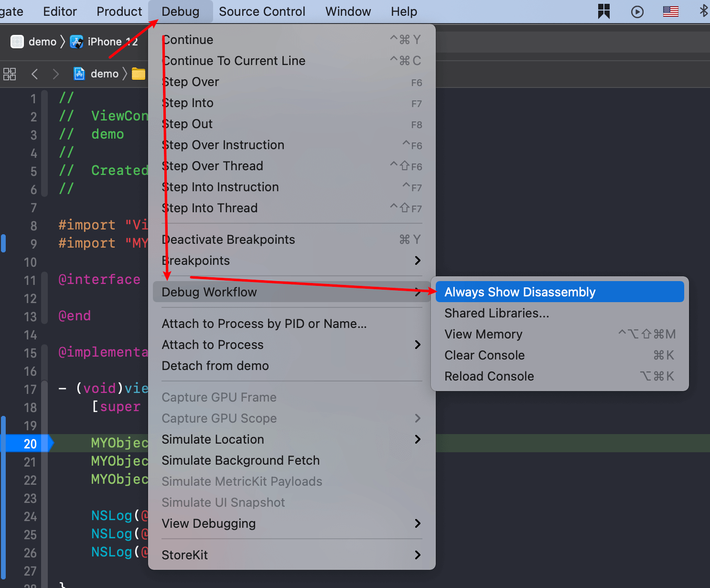The width and height of the screenshot is (710, 588).
Task: Click the related items grid icon
Action: pos(10,74)
